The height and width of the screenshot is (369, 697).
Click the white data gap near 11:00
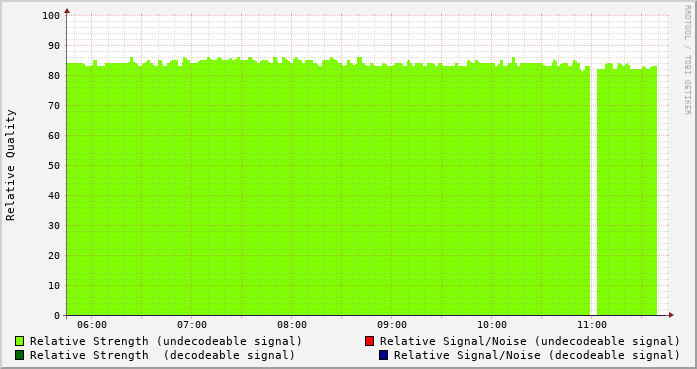click(x=593, y=191)
